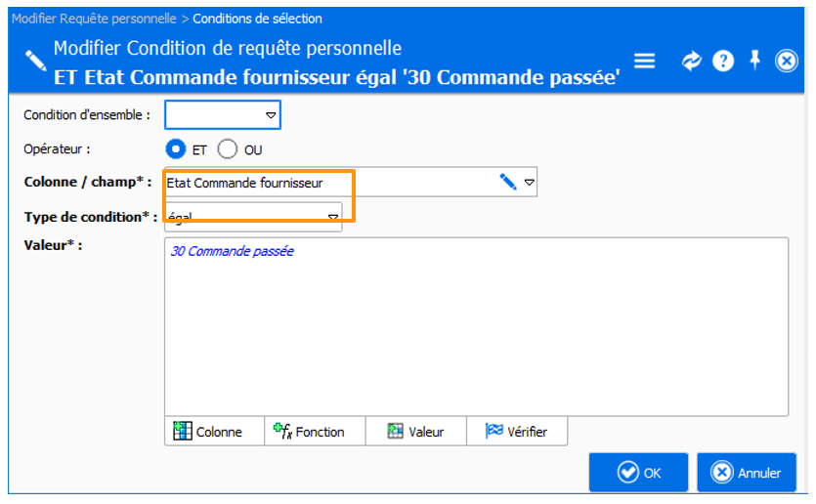The height and width of the screenshot is (504, 816).
Task: Open the Colonne / champ dropdown arrow
Action: tap(529, 182)
